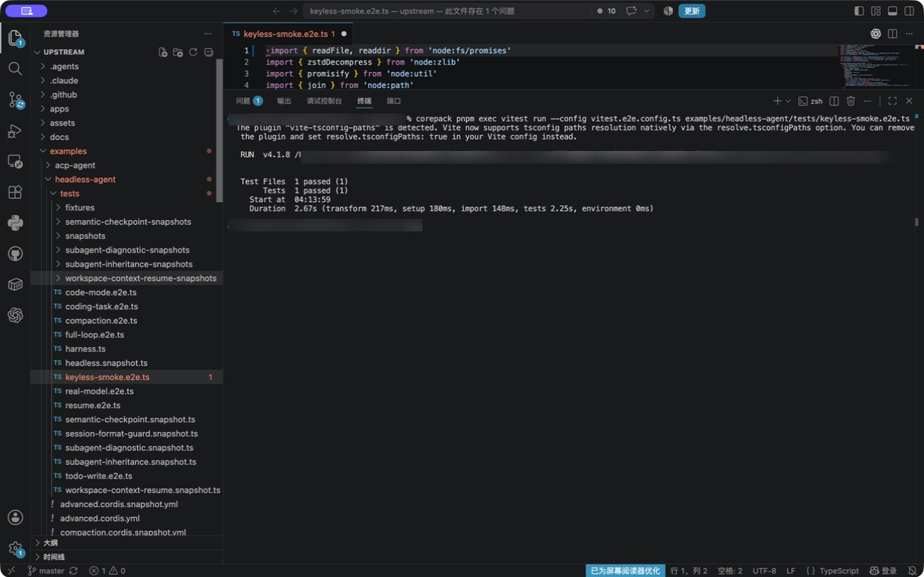Viewport: 924px width, 577px height.
Task: Kill the terminal with trash icon
Action: (851, 101)
